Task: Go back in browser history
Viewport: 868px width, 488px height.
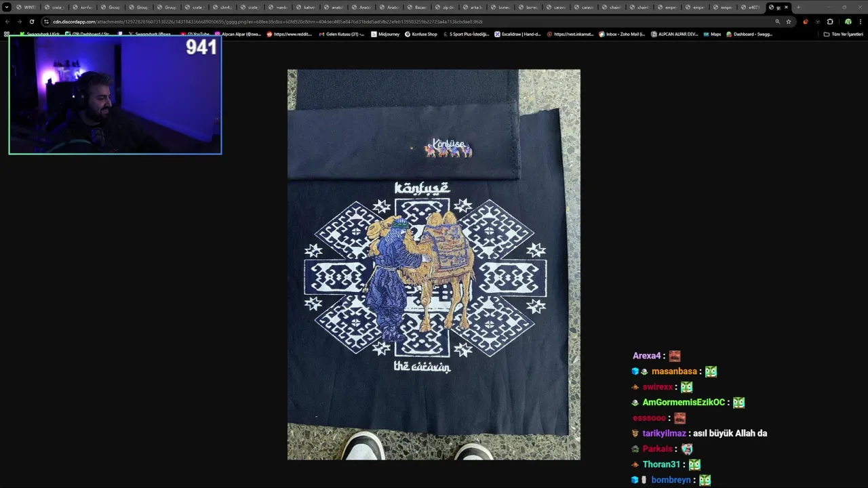Action: click(7, 22)
